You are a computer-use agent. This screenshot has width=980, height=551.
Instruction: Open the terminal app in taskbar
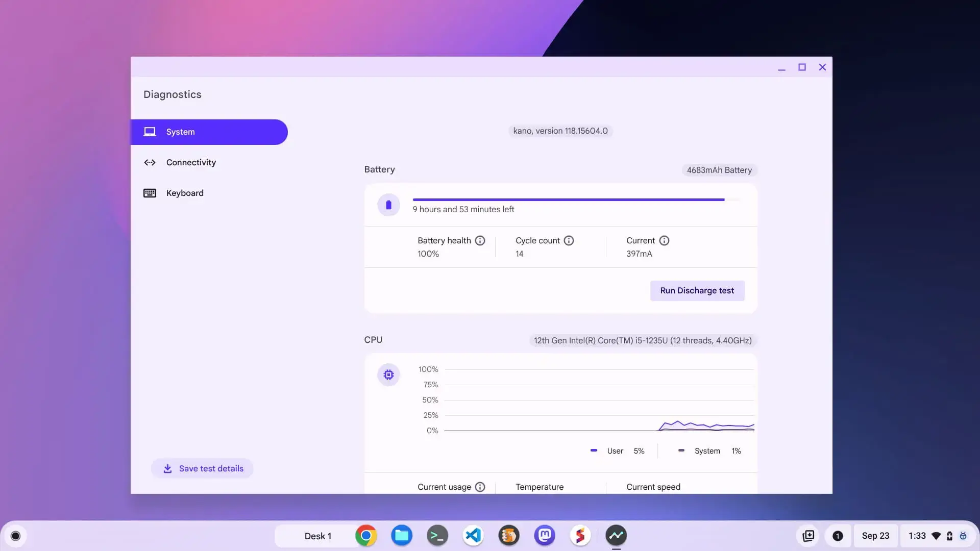tap(437, 536)
